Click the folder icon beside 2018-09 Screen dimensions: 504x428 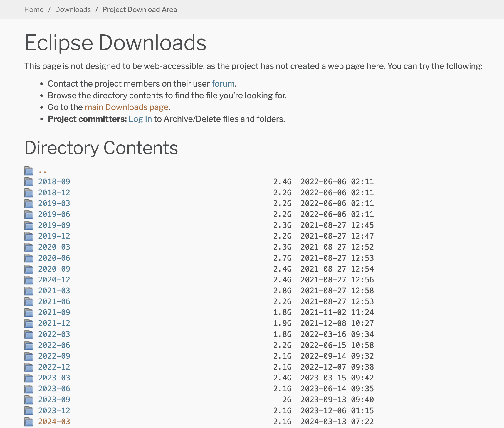click(x=29, y=182)
